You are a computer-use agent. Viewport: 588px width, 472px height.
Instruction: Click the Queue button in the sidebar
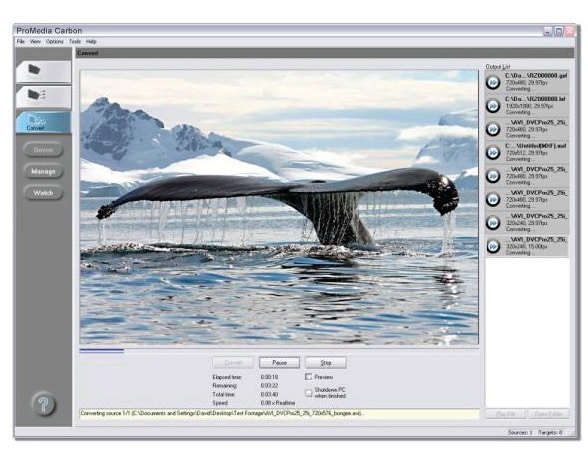click(x=44, y=150)
